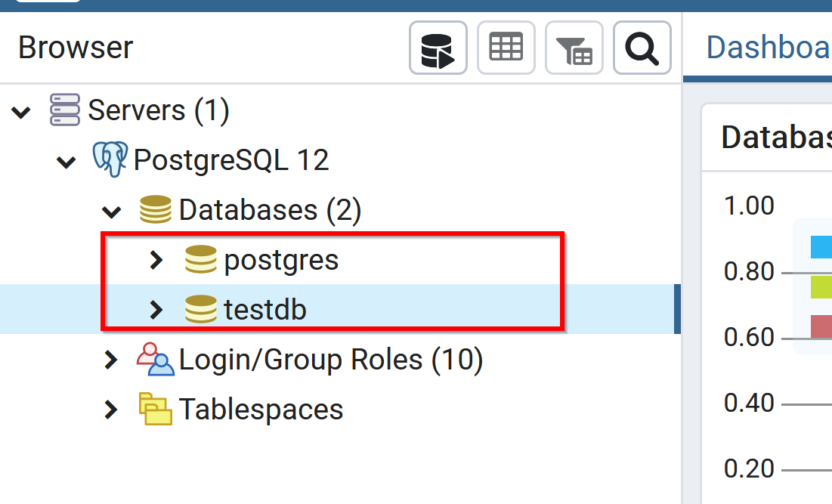The image size is (832, 504).
Task: Open the Filtered Rows toolbar icon
Action: 574,48
